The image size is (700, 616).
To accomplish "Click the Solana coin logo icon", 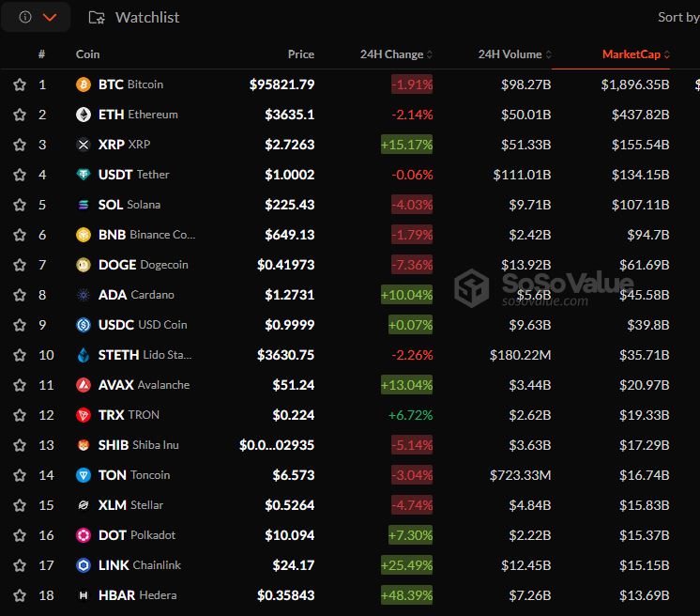I will pos(84,205).
